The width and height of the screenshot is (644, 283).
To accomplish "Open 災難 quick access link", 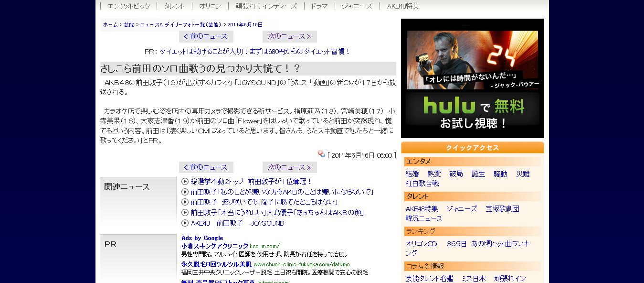I will [x=523, y=174].
